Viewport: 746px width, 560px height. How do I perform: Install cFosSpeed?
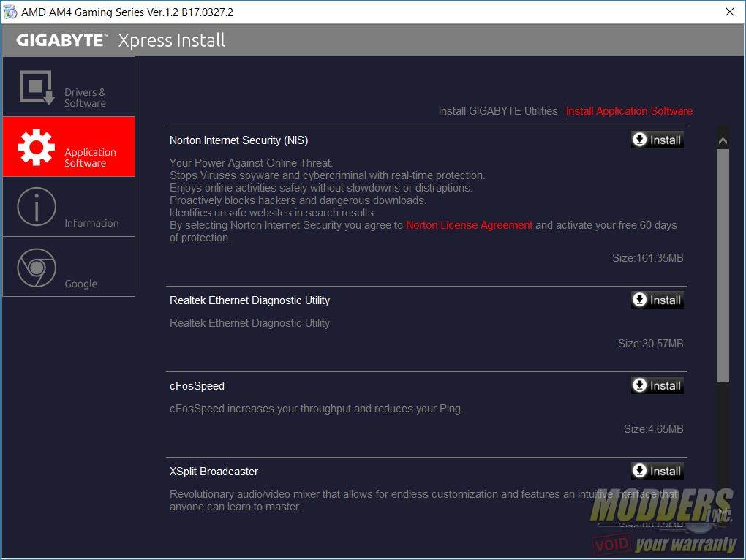657,385
